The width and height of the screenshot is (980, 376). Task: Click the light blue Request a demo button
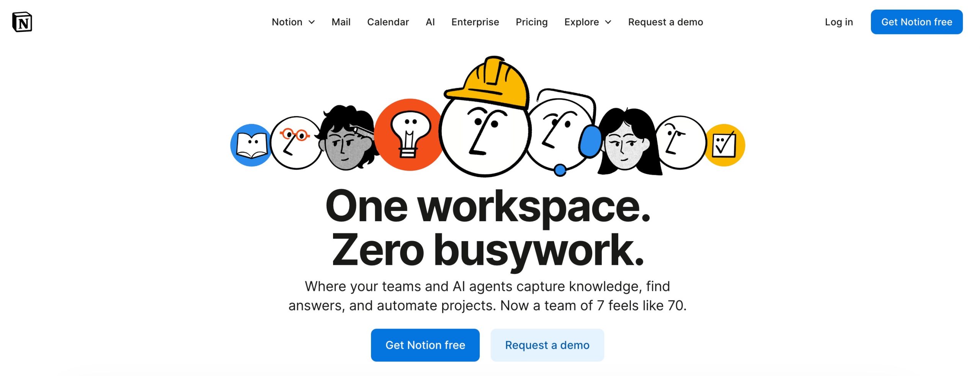pyautogui.click(x=547, y=345)
